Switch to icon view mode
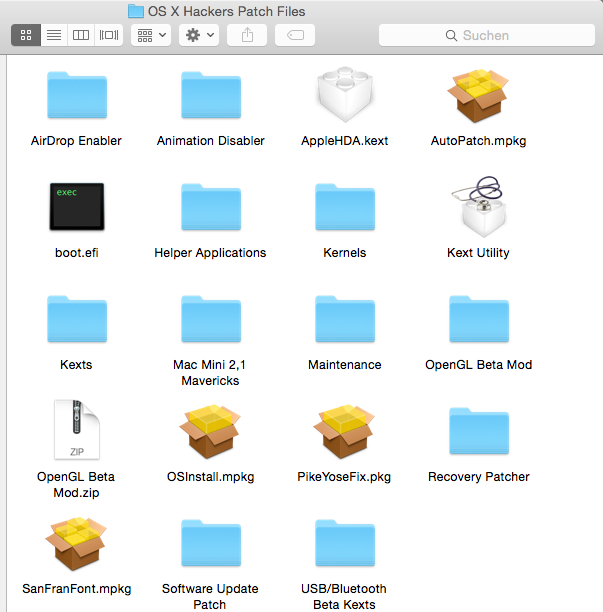Viewport: 603px width, 612px height. 26,35
